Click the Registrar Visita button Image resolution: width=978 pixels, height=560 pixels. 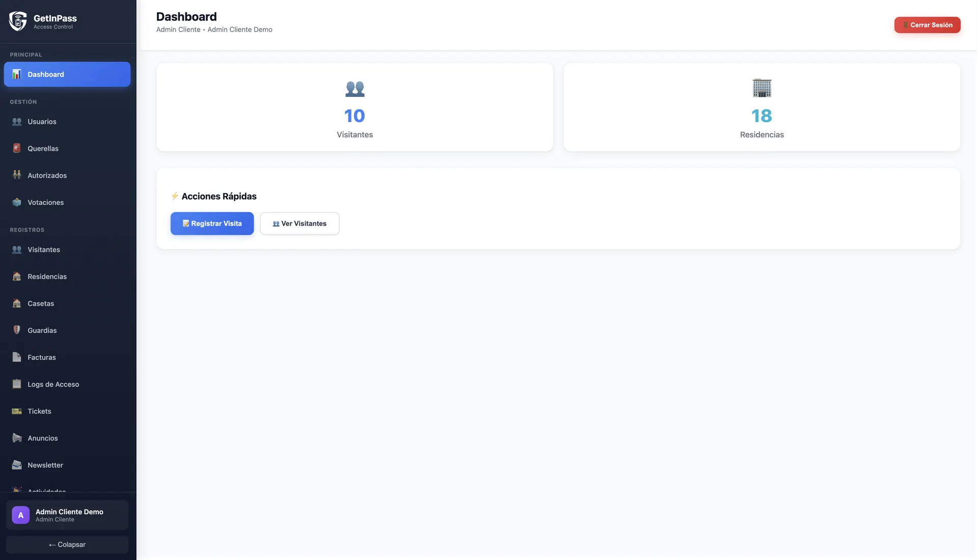tap(212, 223)
